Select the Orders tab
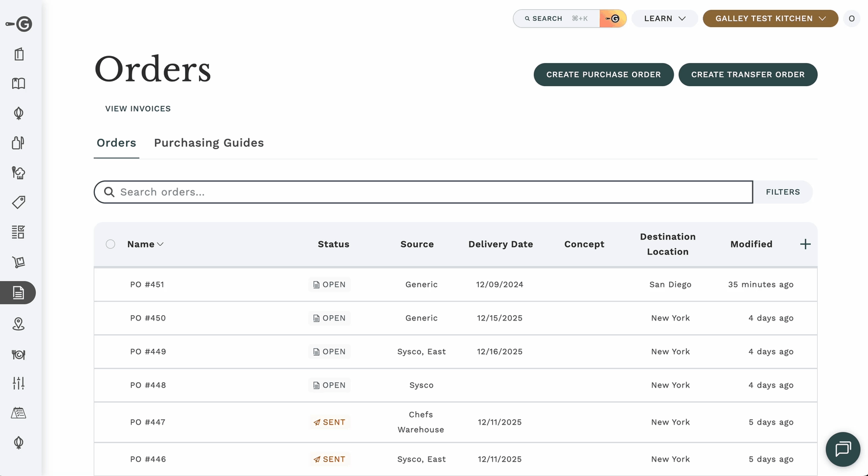Screen dimensions: 868x476 click(x=116, y=143)
